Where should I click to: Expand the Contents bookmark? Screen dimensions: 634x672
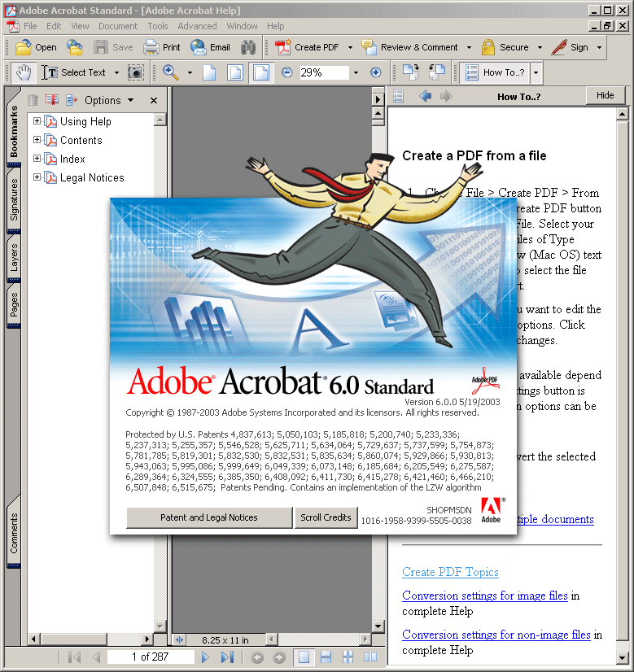(x=37, y=140)
